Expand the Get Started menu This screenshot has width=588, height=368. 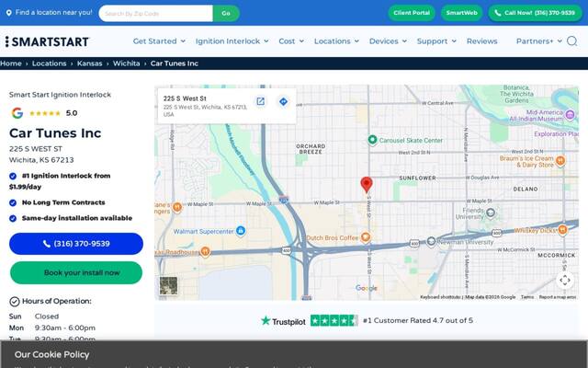point(159,41)
